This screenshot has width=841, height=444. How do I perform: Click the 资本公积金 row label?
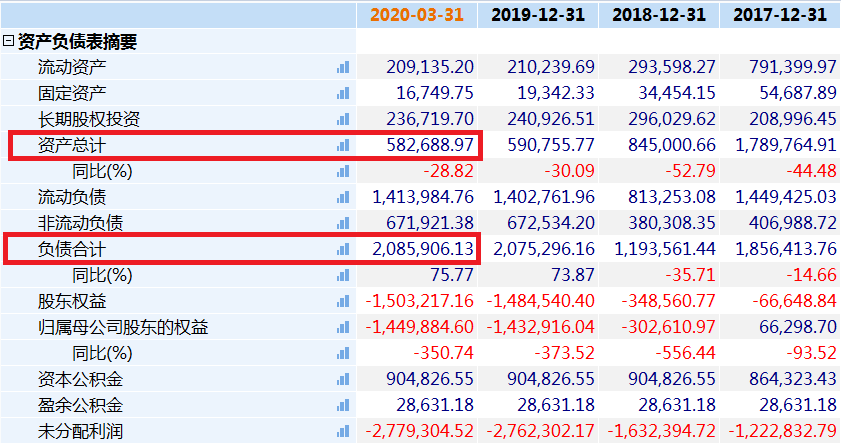80,380
